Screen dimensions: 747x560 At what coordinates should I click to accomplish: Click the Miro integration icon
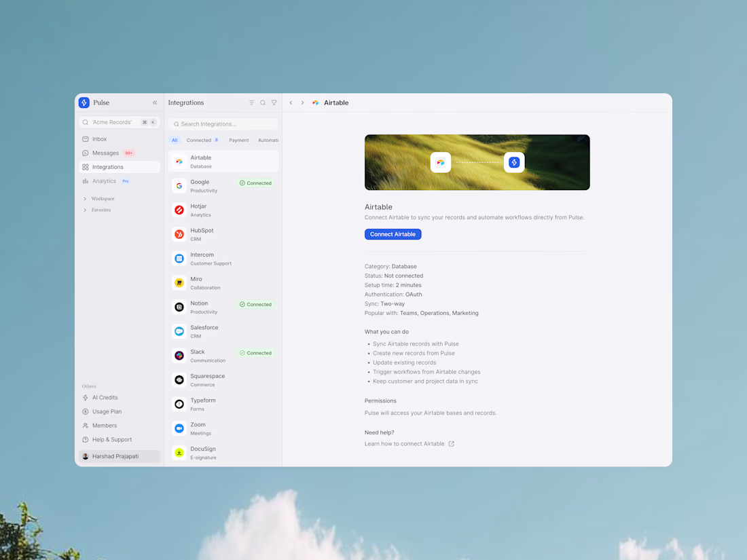pos(179,283)
